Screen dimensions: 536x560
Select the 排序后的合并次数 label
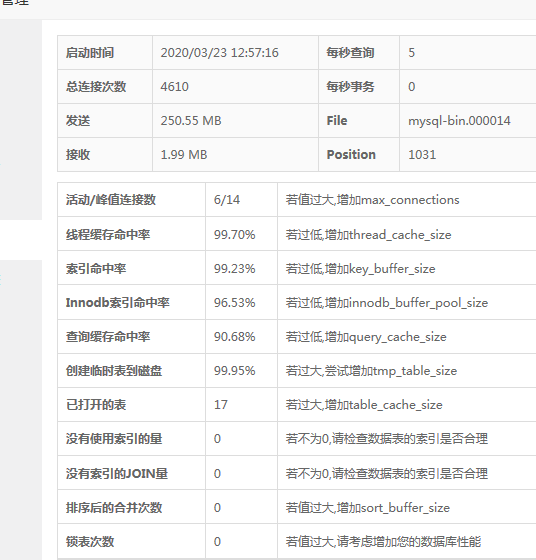[x=114, y=508]
